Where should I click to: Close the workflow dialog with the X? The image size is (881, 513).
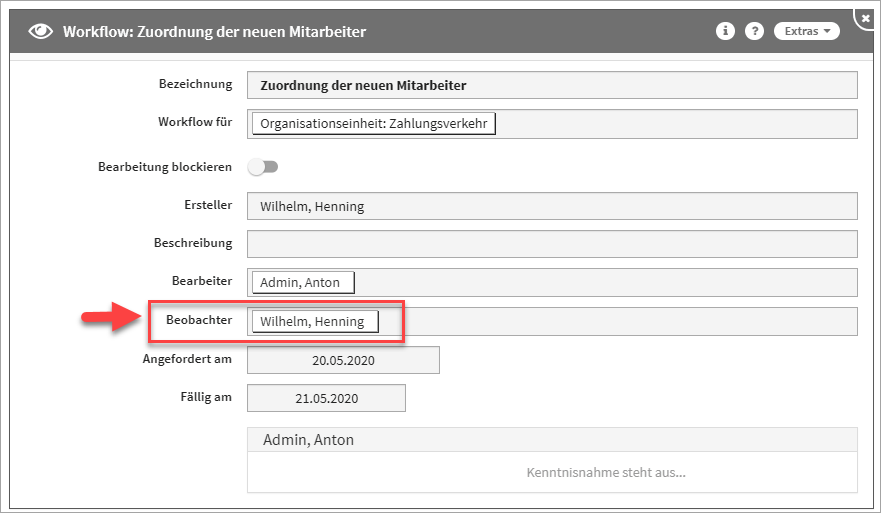click(x=865, y=18)
